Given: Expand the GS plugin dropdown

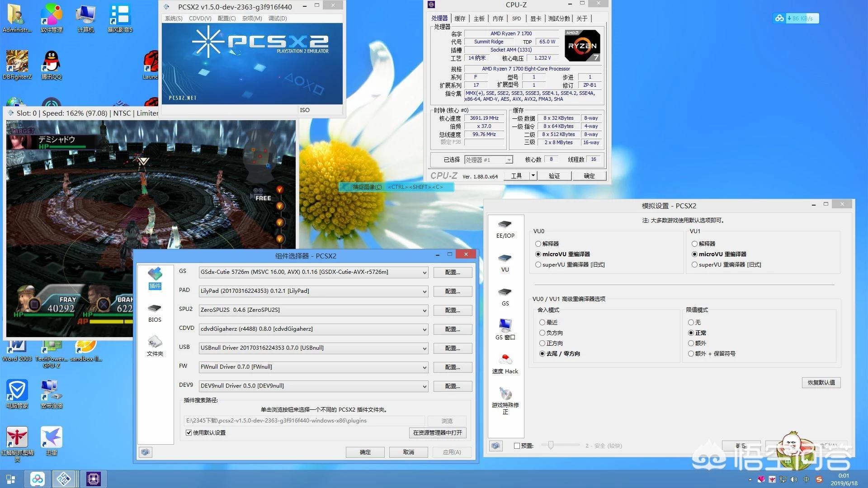Looking at the screenshot, I should (x=425, y=272).
